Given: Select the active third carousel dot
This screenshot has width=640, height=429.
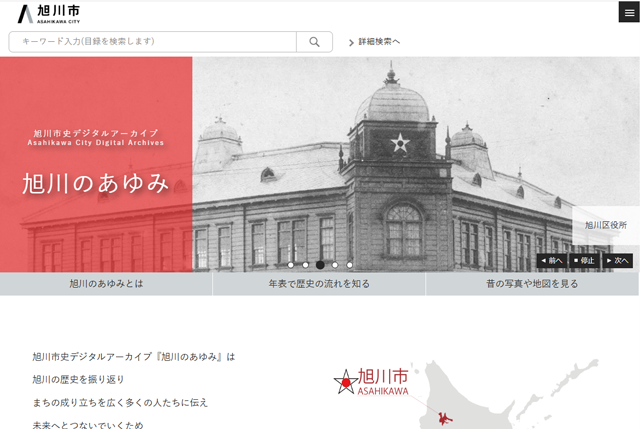Looking at the screenshot, I should [320, 265].
